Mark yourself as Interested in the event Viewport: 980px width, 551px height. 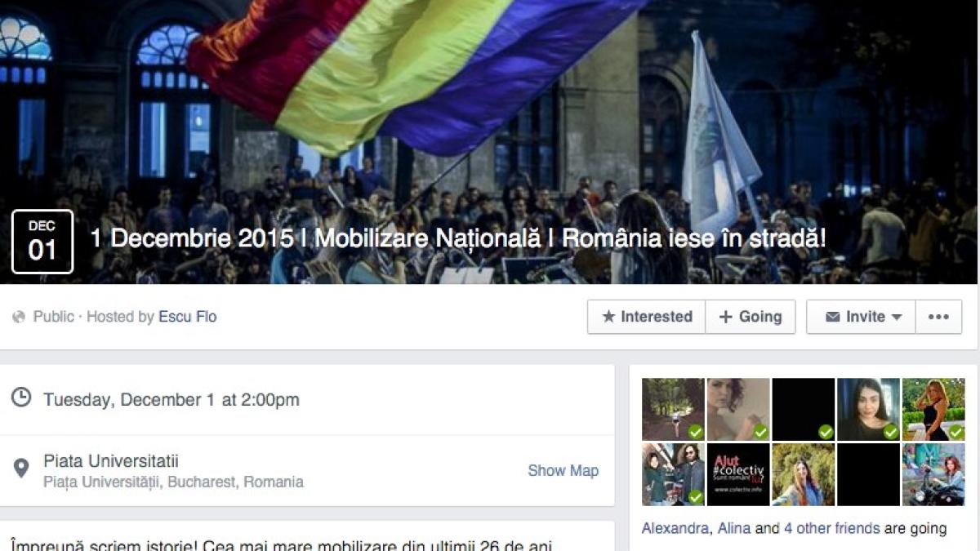[646, 317]
